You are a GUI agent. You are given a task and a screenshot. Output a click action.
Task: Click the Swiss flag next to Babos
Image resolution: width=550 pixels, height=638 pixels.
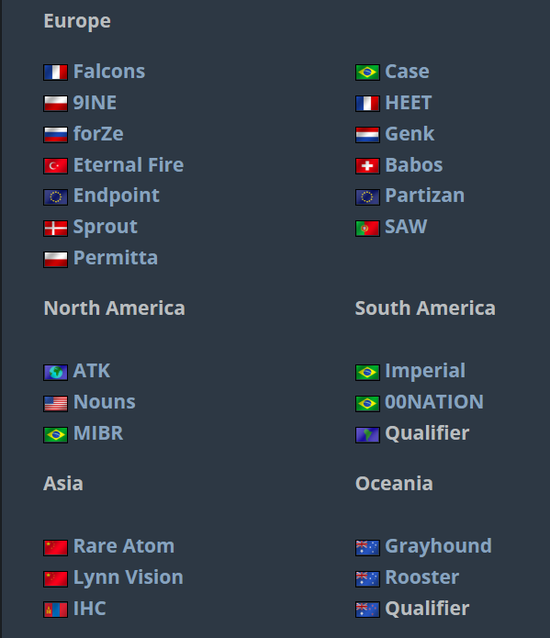367,166
